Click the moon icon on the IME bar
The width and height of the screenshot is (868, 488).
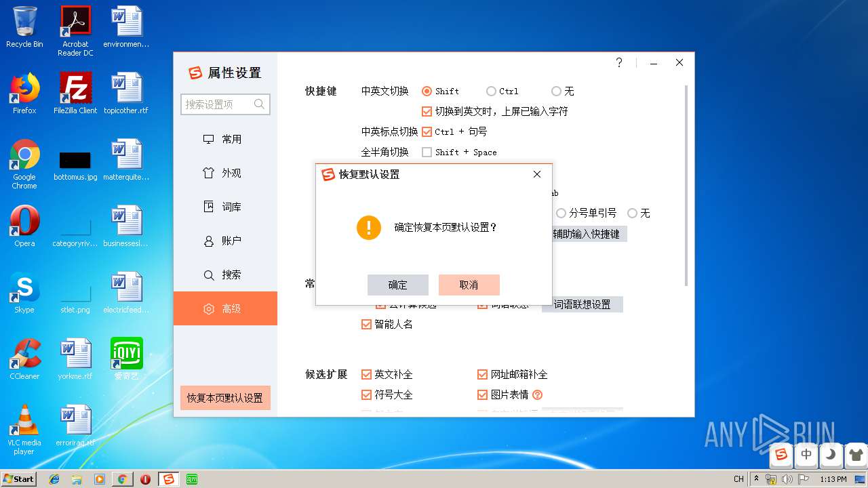pyautogui.click(x=831, y=455)
